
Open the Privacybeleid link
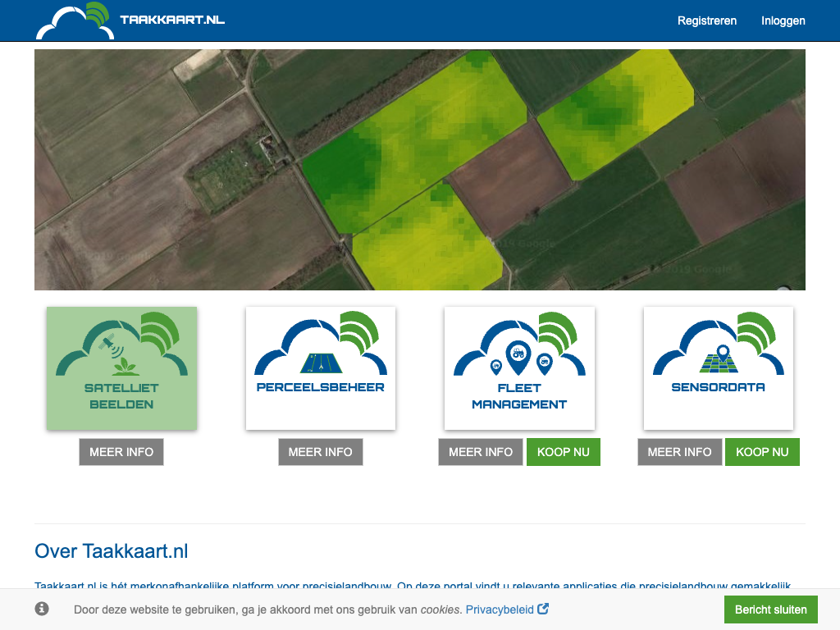pos(500,609)
